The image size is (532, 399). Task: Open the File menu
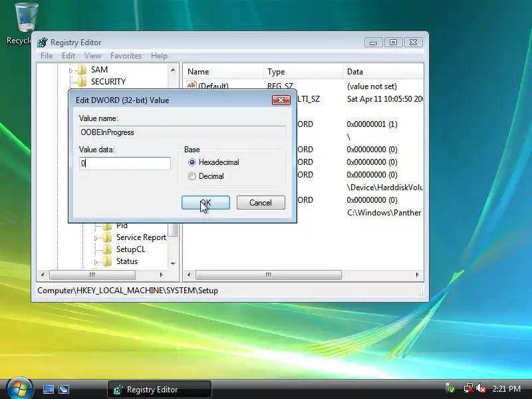click(47, 56)
